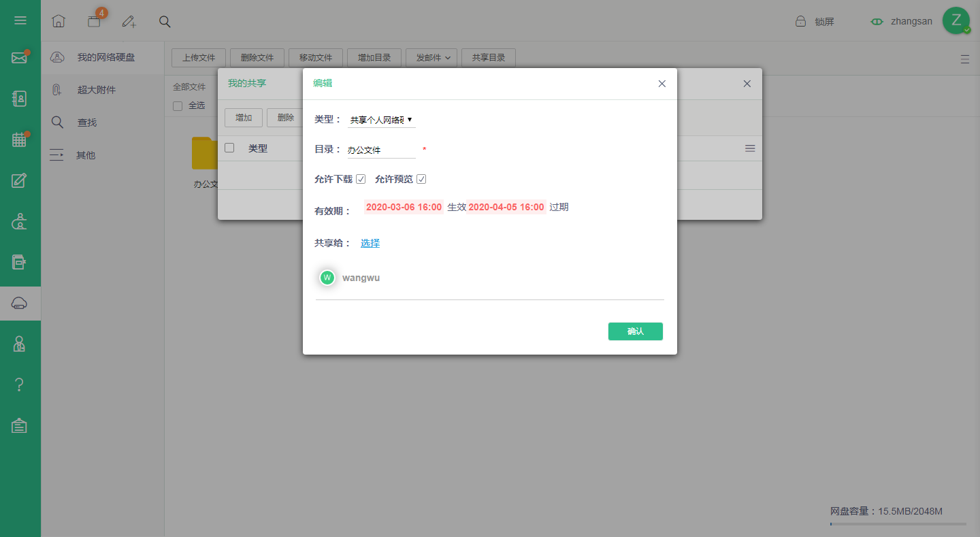Viewport: 980px width, 537px height.
Task: Click the home icon in the top bar
Action: 59,21
